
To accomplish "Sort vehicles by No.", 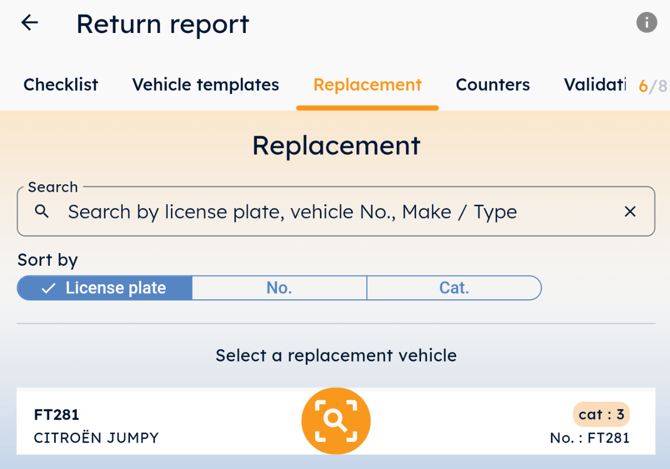I will click(x=279, y=288).
